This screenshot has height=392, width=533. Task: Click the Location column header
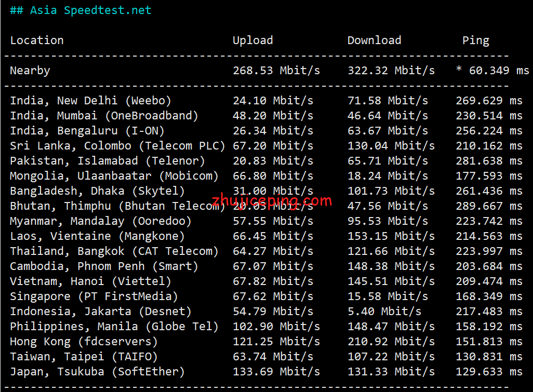coord(37,40)
